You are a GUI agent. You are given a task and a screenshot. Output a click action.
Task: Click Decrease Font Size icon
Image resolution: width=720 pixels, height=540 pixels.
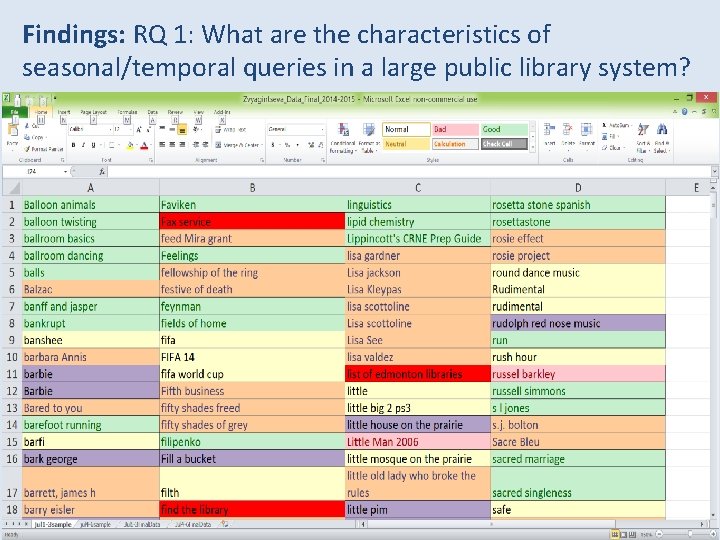148,129
